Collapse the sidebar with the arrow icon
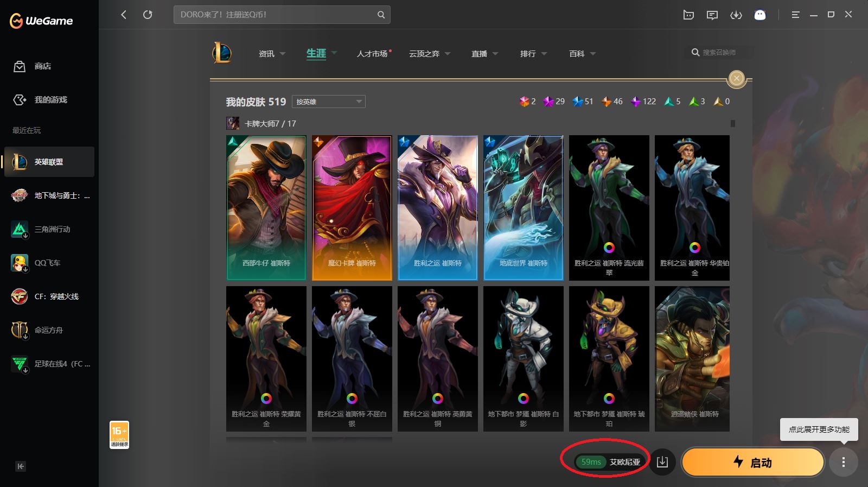The image size is (868, 487). coord(21,466)
